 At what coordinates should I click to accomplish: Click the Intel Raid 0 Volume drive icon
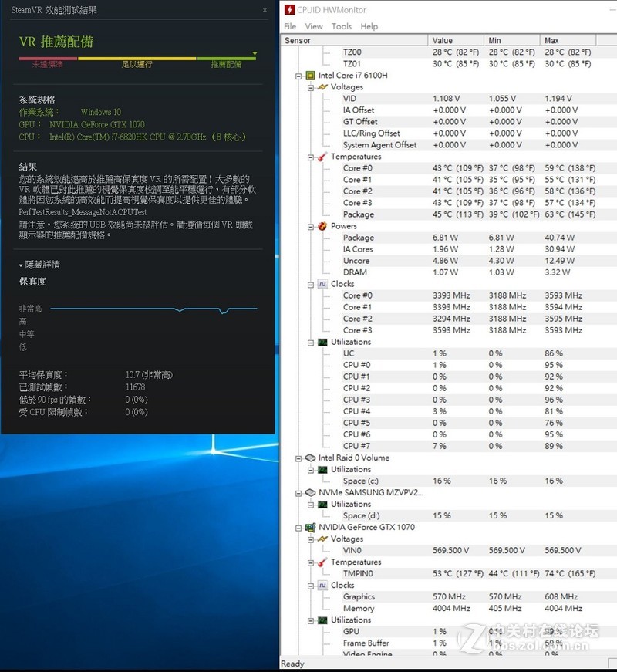click(310, 458)
